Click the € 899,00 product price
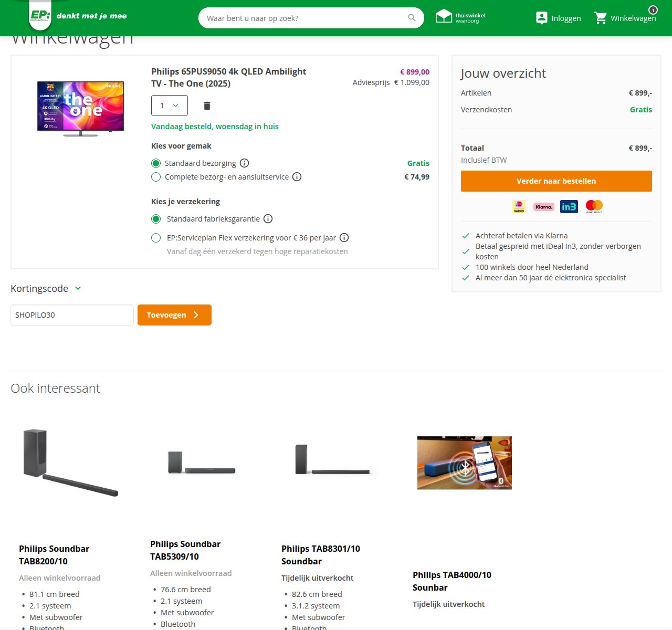 click(415, 72)
